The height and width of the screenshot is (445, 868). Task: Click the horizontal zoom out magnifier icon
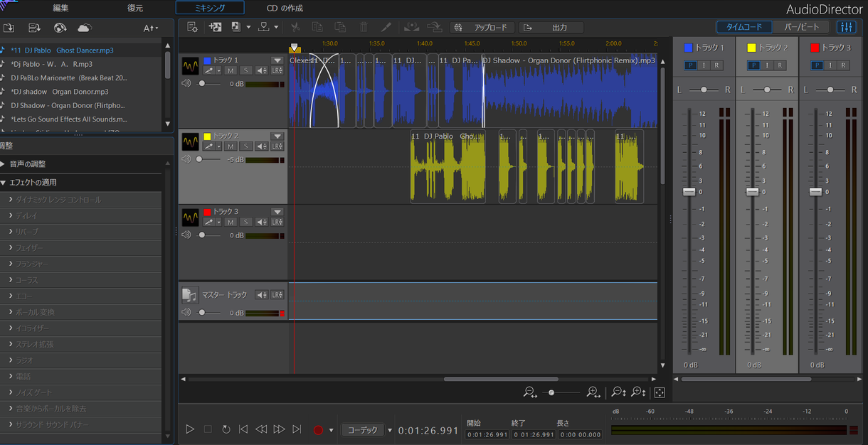pos(530,392)
